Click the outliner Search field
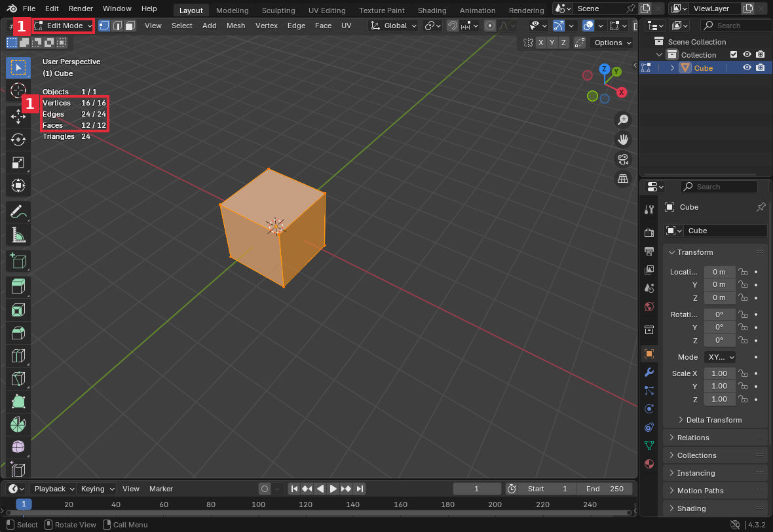773x532 pixels. pos(736,26)
